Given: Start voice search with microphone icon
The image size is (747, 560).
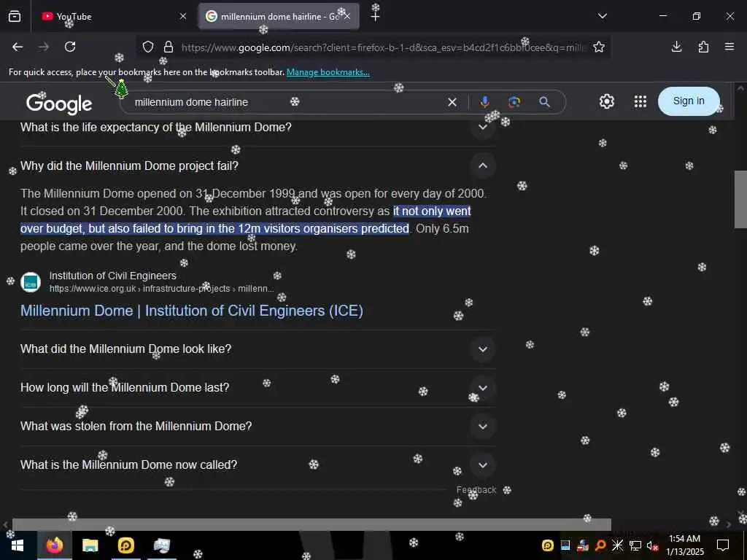Looking at the screenshot, I should click(485, 102).
